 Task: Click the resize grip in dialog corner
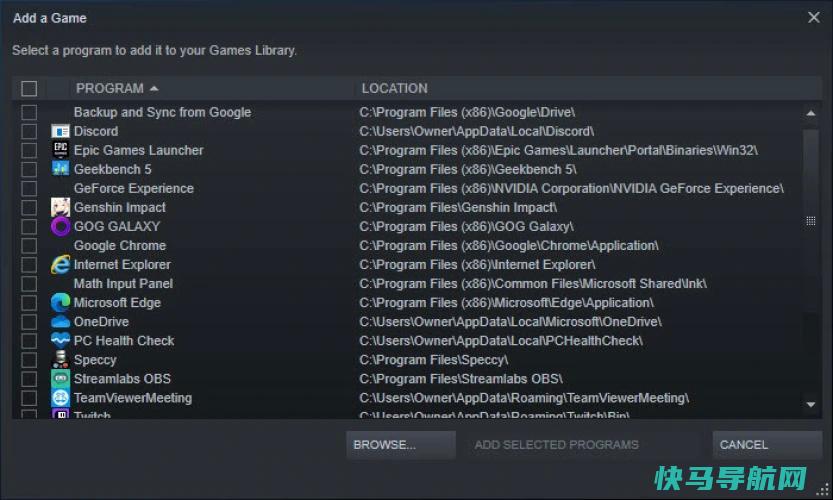(824, 491)
